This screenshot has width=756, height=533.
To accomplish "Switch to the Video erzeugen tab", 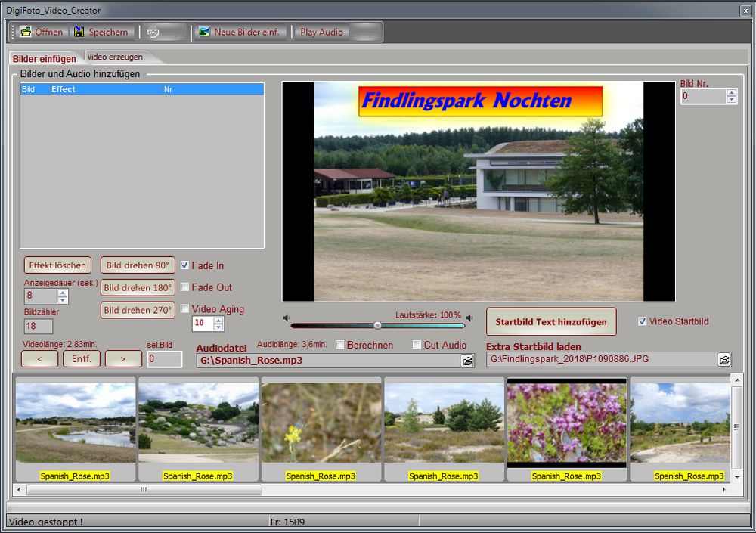I will [115, 57].
